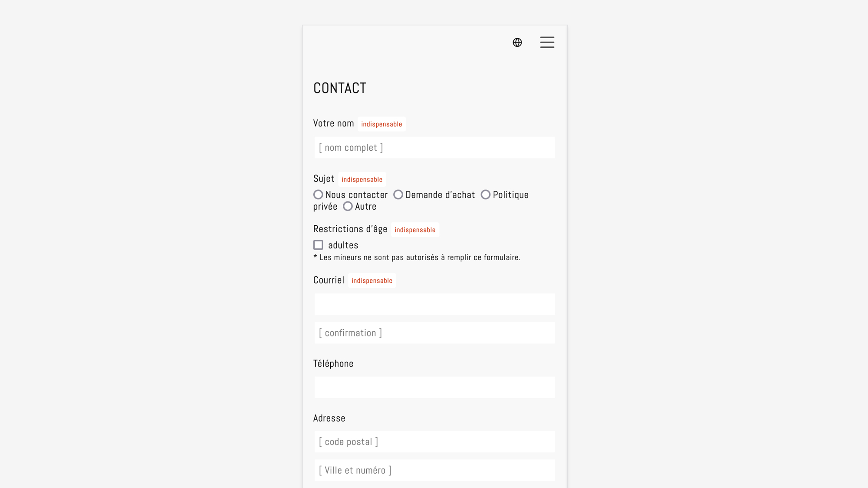This screenshot has width=868, height=488.
Task: Select the 'Nous contacter' subject option
Action: coord(318,195)
